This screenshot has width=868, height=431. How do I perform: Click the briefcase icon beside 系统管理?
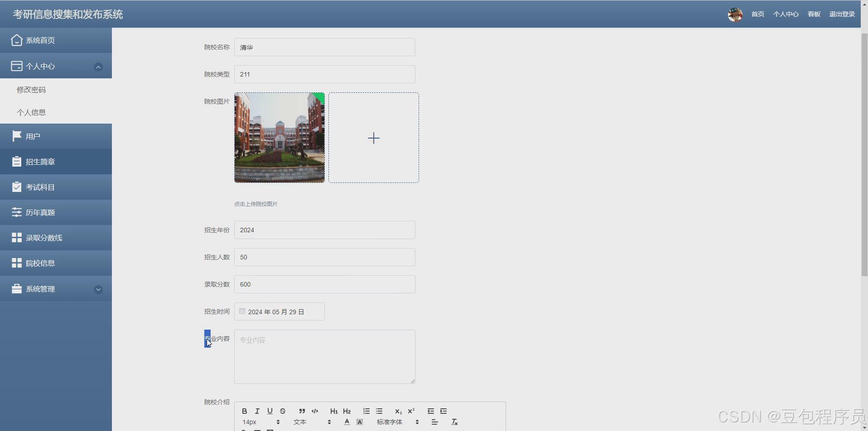17,289
